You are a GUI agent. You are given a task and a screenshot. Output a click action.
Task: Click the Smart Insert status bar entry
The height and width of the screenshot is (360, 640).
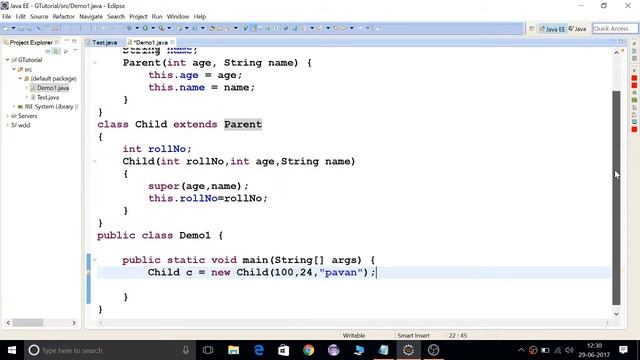click(413, 336)
